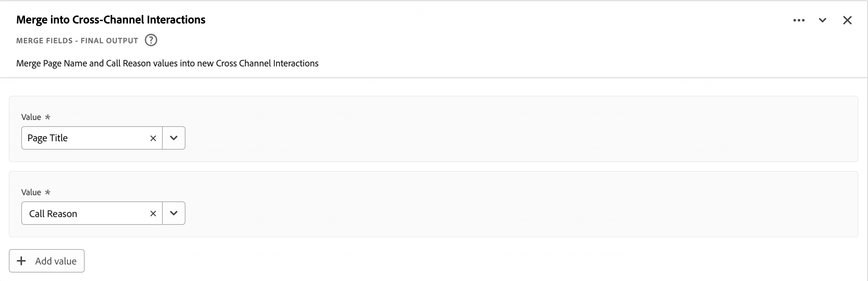Click the plus icon on Add value
Image resolution: width=868 pixels, height=281 pixels.
click(22, 261)
